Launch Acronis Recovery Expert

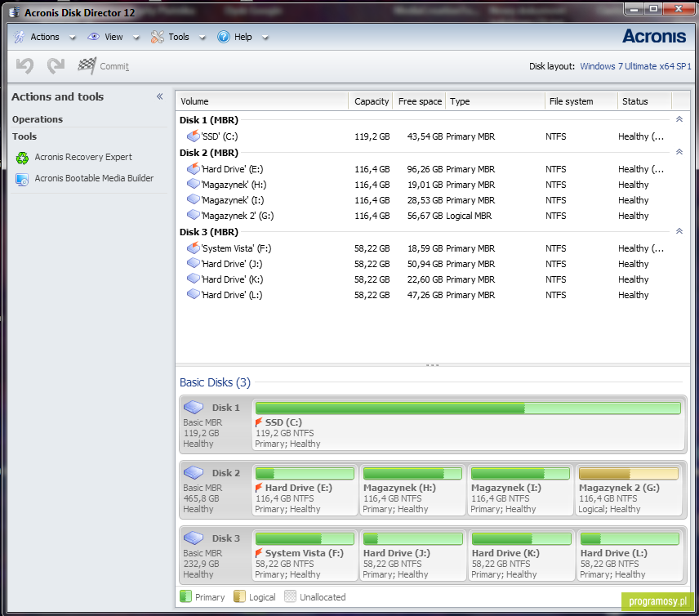tap(83, 157)
